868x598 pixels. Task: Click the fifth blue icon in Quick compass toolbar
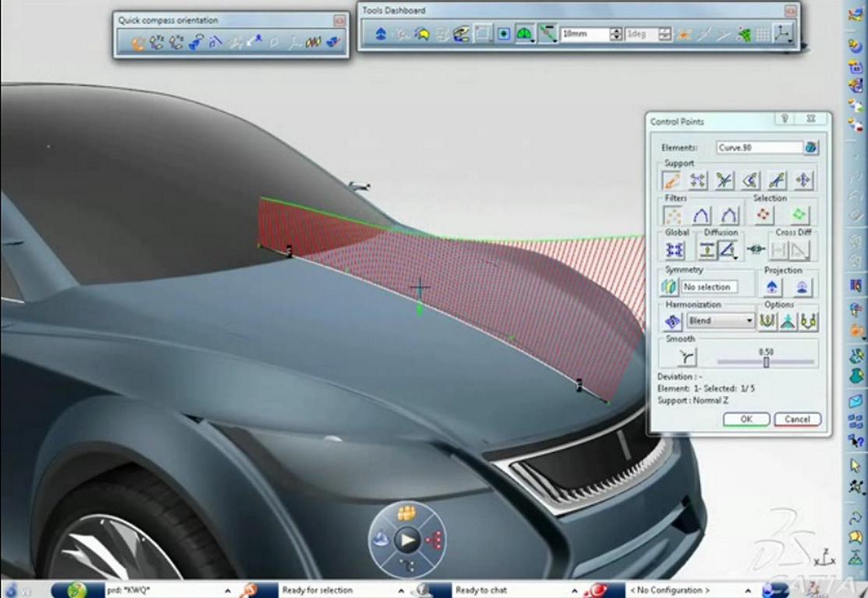215,42
